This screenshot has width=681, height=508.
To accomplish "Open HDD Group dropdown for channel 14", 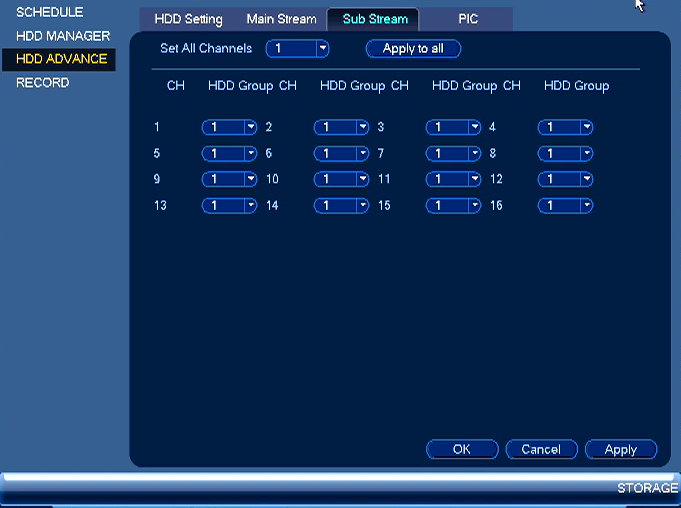I will point(341,205).
